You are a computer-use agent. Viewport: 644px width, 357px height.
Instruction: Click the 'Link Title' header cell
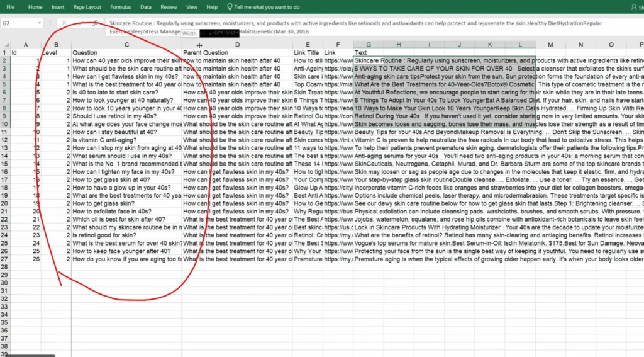click(308, 53)
